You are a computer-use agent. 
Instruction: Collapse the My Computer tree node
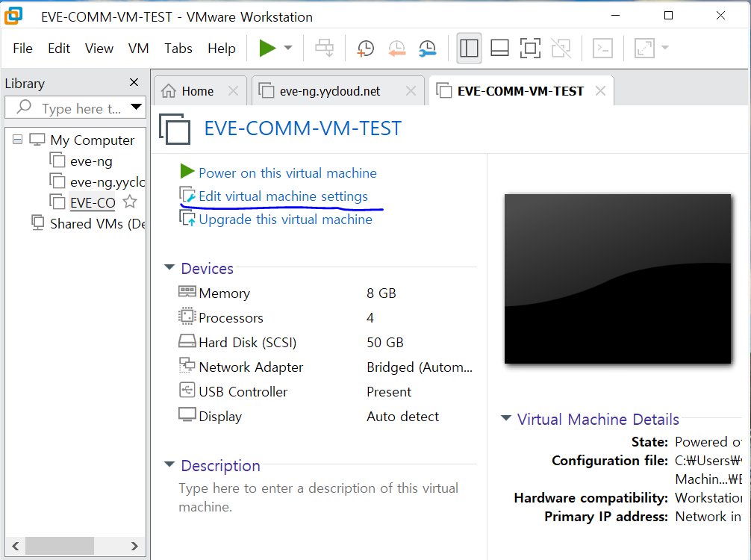pos(18,140)
